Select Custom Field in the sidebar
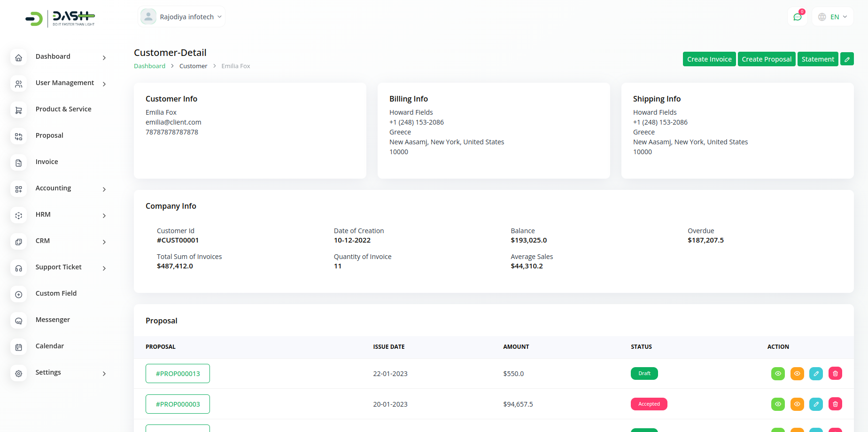Image resolution: width=868 pixels, height=432 pixels. click(x=56, y=293)
